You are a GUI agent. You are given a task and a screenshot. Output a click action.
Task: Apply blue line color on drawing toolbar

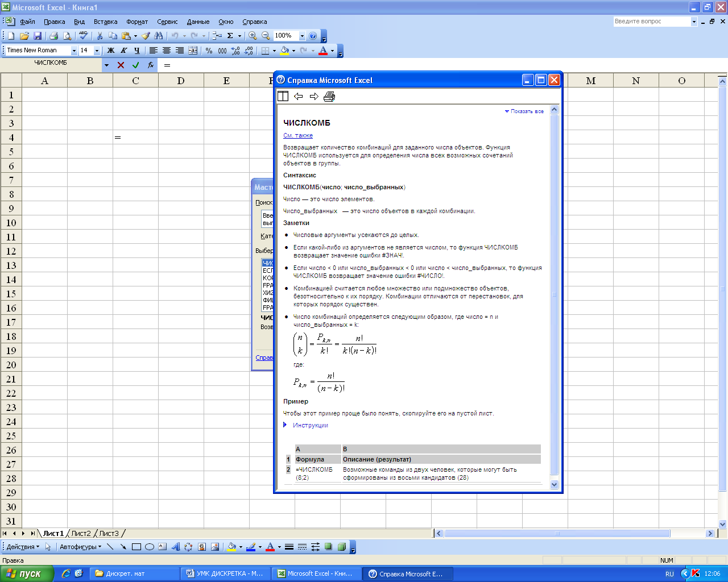[251, 547]
